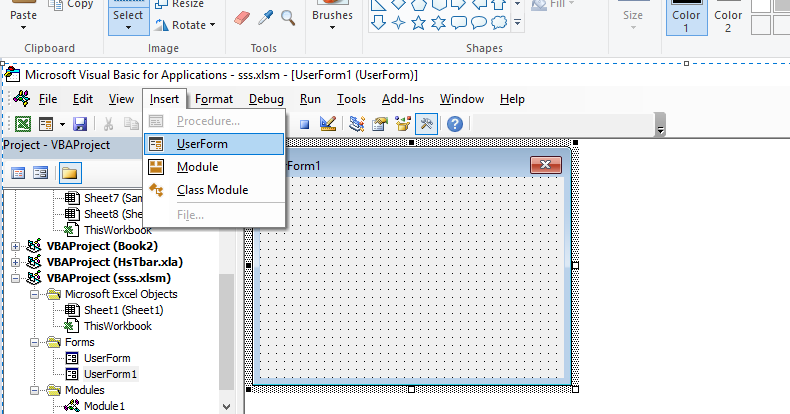Choose the Cloud callout shape

499,23
